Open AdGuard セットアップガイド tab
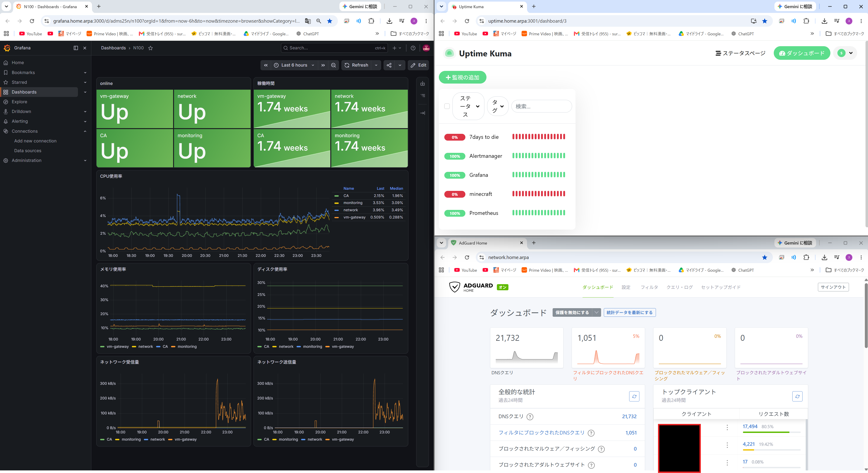The height and width of the screenshot is (473, 868). point(721,287)
